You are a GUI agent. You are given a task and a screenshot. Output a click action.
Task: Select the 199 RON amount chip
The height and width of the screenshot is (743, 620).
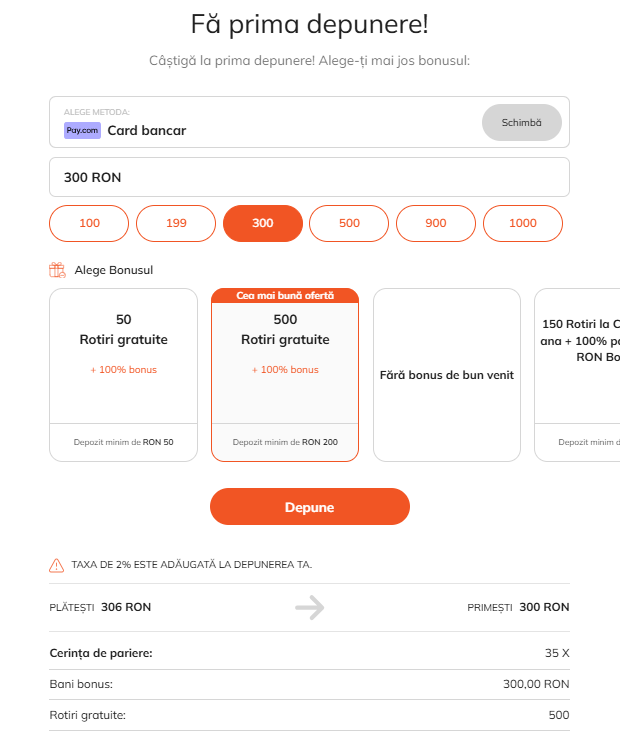(x=176, y=223)
